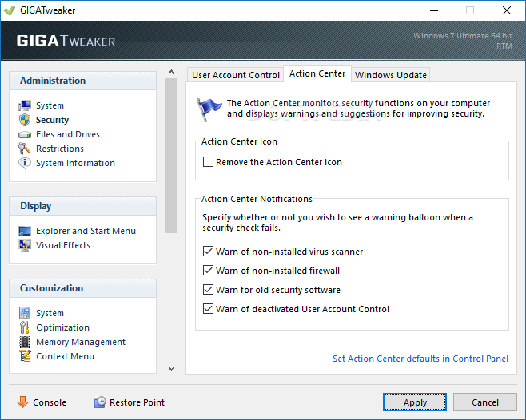Click the Explorer and Start Menu icon

click(x=25, y=231)
